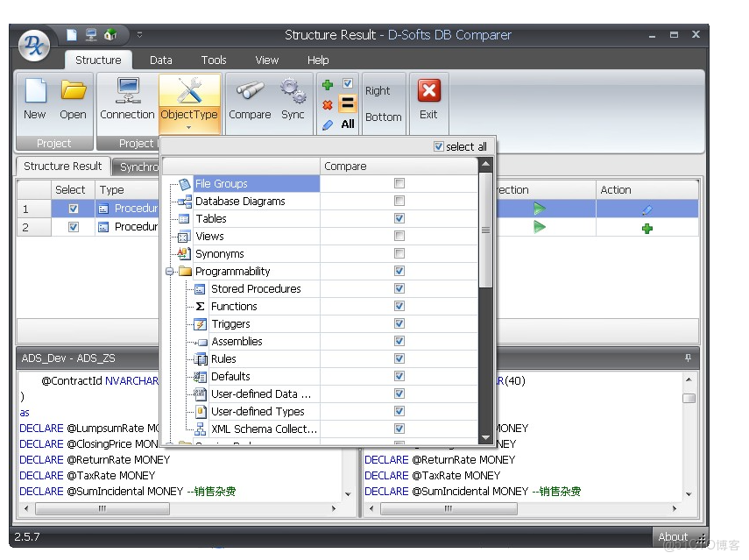
Task: Click the red X delete icon
Action: [327, 106]
